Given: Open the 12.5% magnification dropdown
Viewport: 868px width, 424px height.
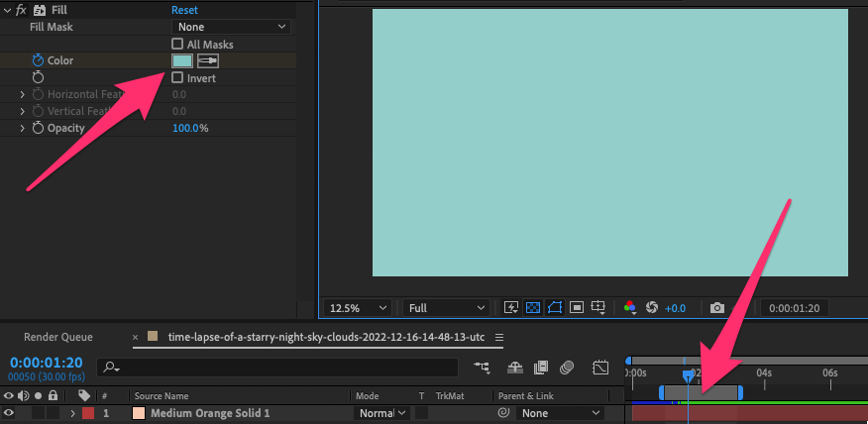Looking at the screenshot, I should tap(358, 308).
